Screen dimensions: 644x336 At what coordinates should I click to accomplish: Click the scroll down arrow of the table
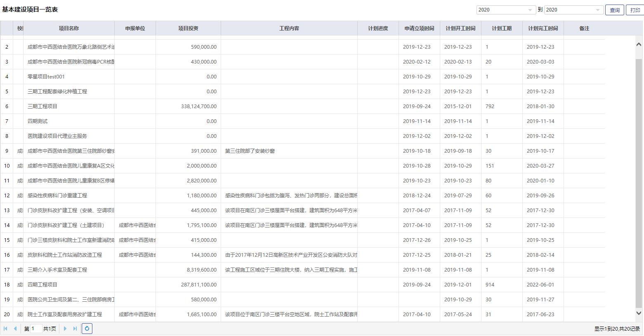click(639, 313)
